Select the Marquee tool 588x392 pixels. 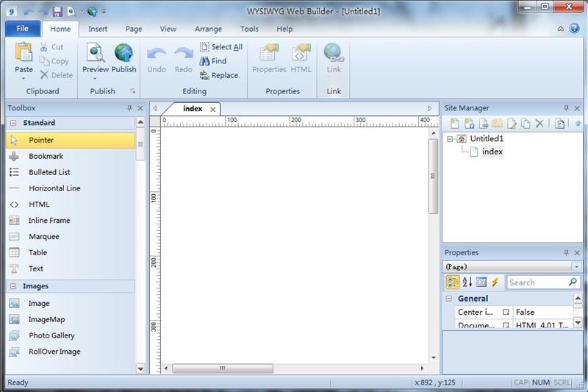tap(71, 237)
